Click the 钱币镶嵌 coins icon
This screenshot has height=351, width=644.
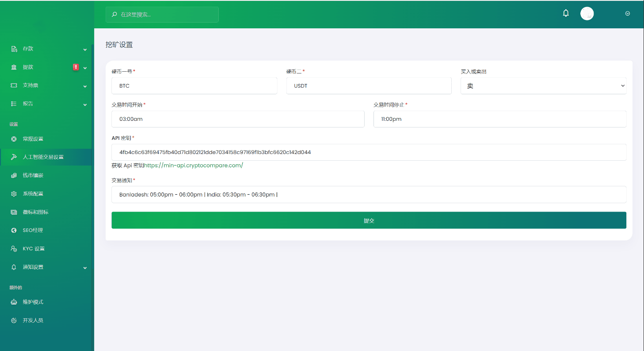pyautogui.click(x=14, y=176)
